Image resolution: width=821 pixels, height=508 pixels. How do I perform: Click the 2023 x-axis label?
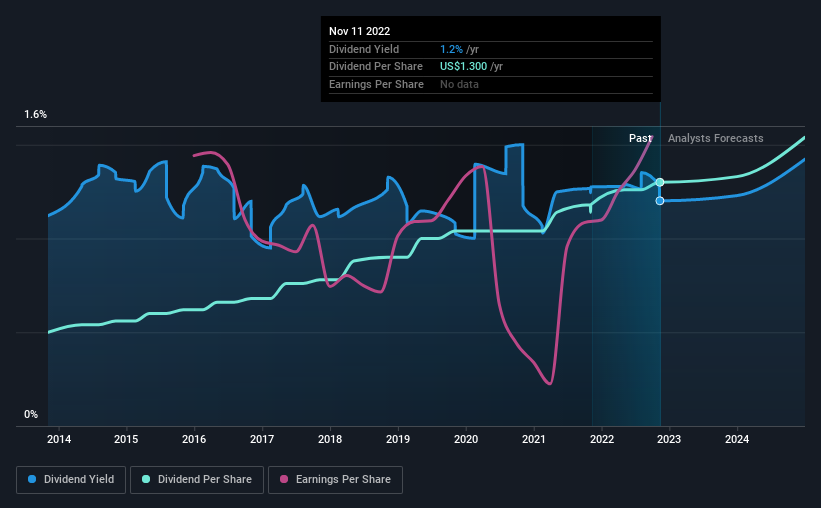669,439
